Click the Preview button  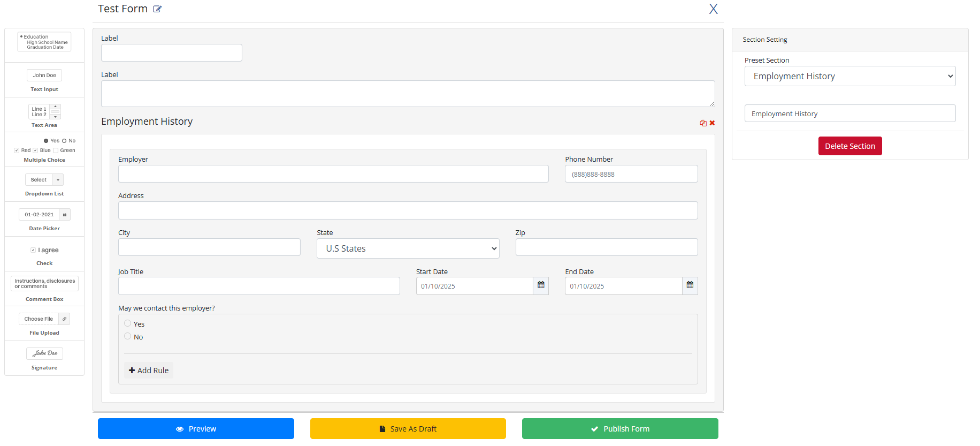(x=196, y=428)
